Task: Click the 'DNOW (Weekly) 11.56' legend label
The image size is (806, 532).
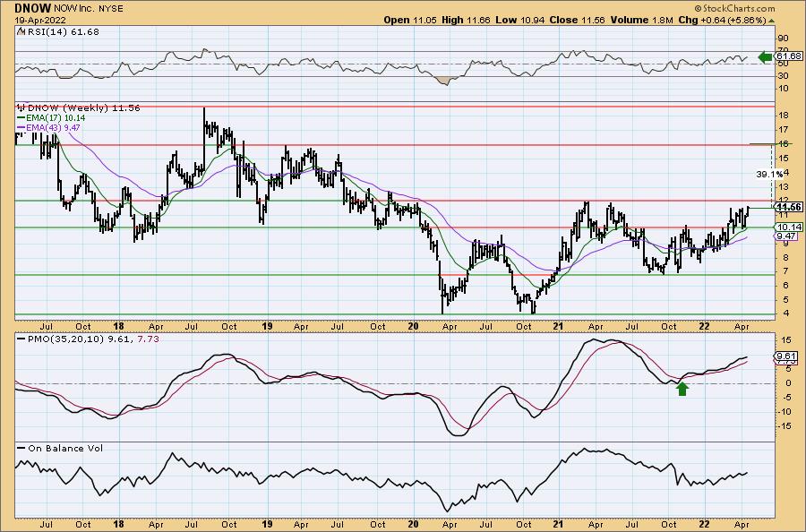Action: (78, 108)
